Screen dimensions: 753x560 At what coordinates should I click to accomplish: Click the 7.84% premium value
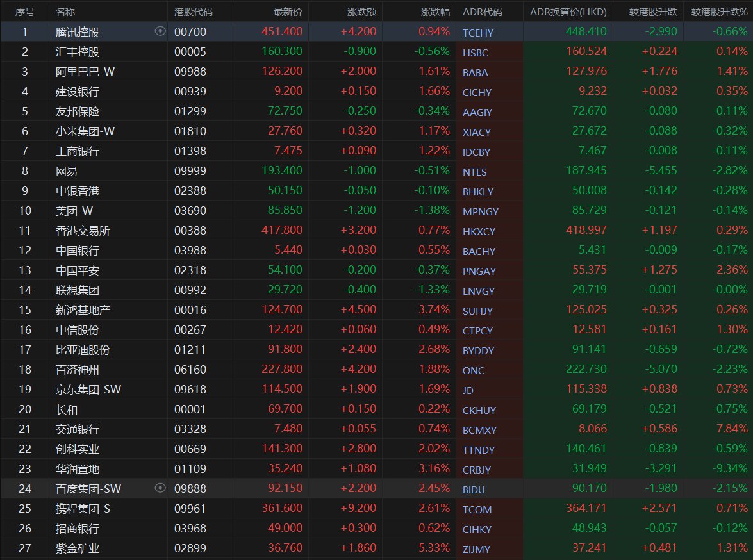(x=732, y=429)
